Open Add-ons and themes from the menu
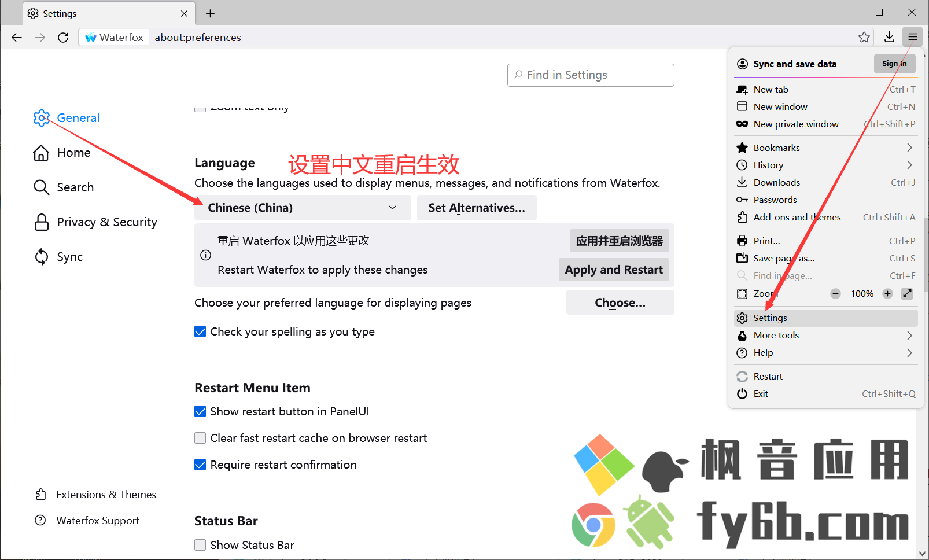929x560 pixels. [x=826, y=218]
